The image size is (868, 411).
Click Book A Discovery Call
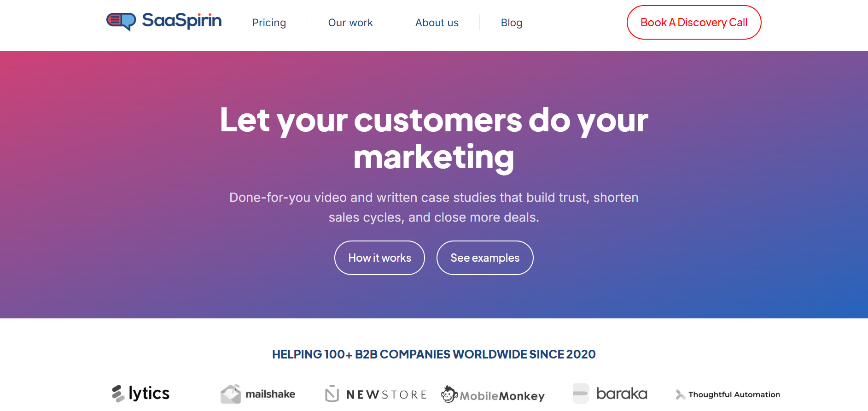click(693, 22)
